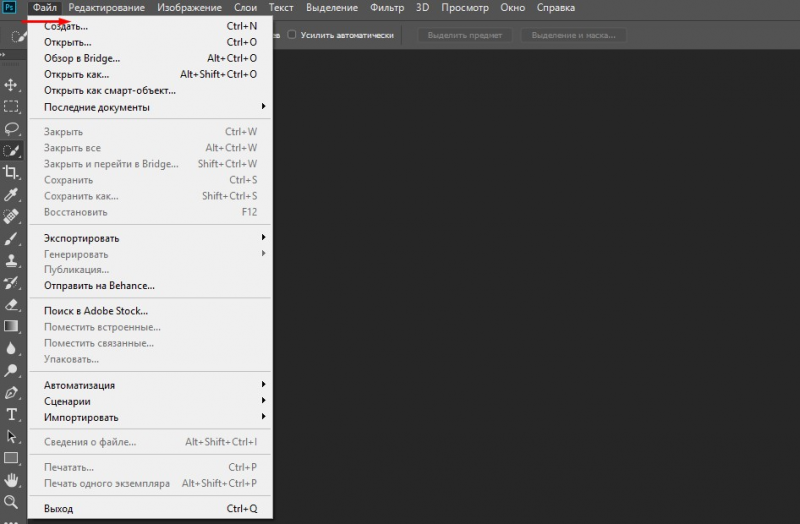Select the Eyedropper tool

[11, 194]
